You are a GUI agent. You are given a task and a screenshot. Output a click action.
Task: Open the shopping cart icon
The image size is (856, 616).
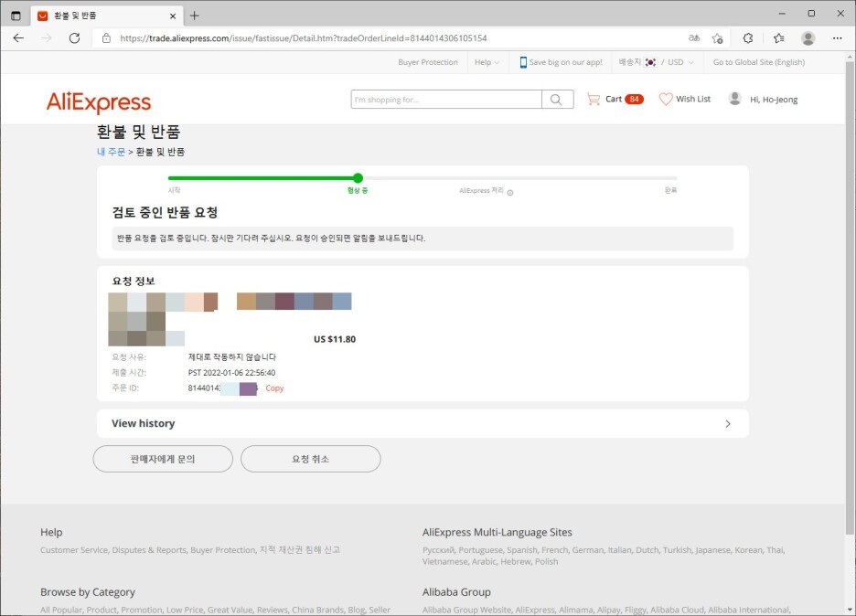click(593, 99)
